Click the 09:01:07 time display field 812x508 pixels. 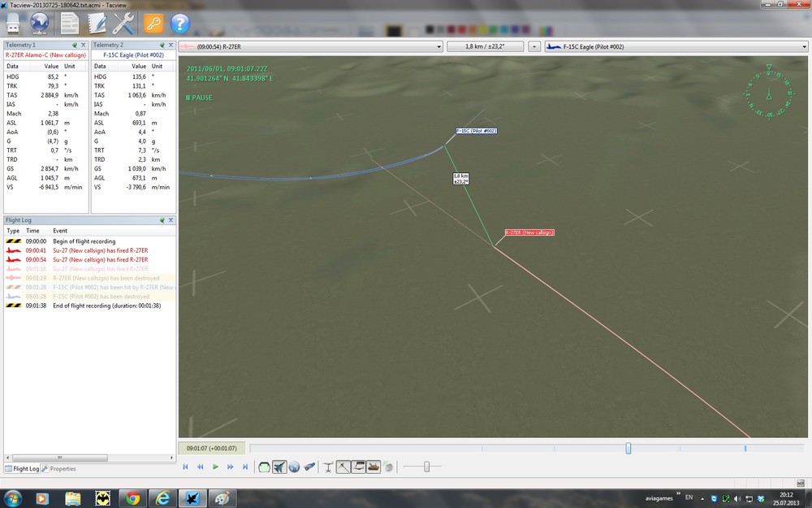212,449
